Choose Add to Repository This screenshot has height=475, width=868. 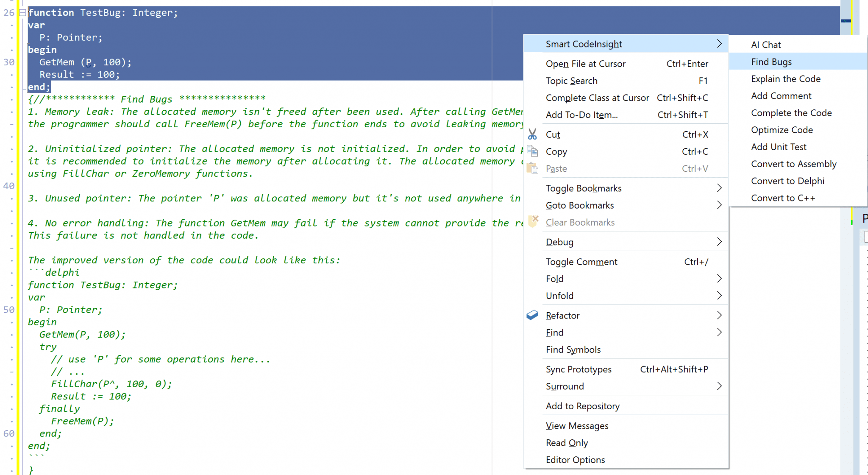[626, 406]
